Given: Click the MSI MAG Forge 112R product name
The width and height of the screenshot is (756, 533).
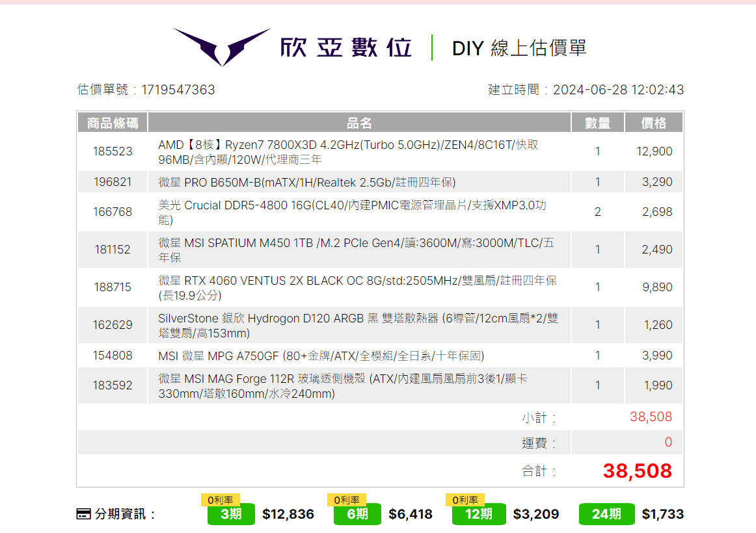Looking at the screenshot, I should click(343, 386).
